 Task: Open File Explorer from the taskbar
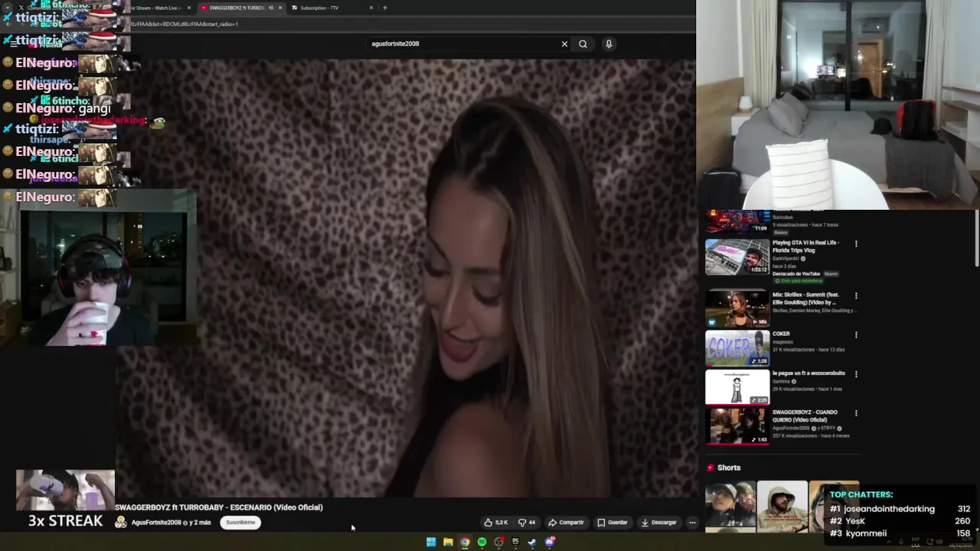[x=448, y=543]
